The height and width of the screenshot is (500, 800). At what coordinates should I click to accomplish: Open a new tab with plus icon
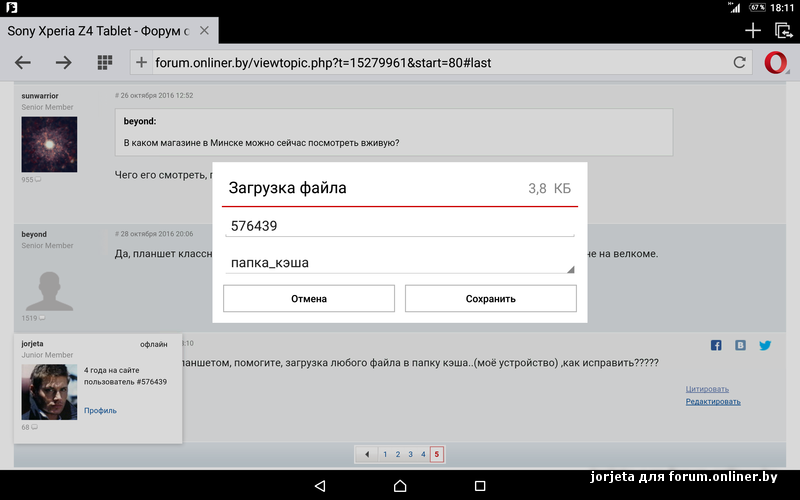(x=753, y=31)
